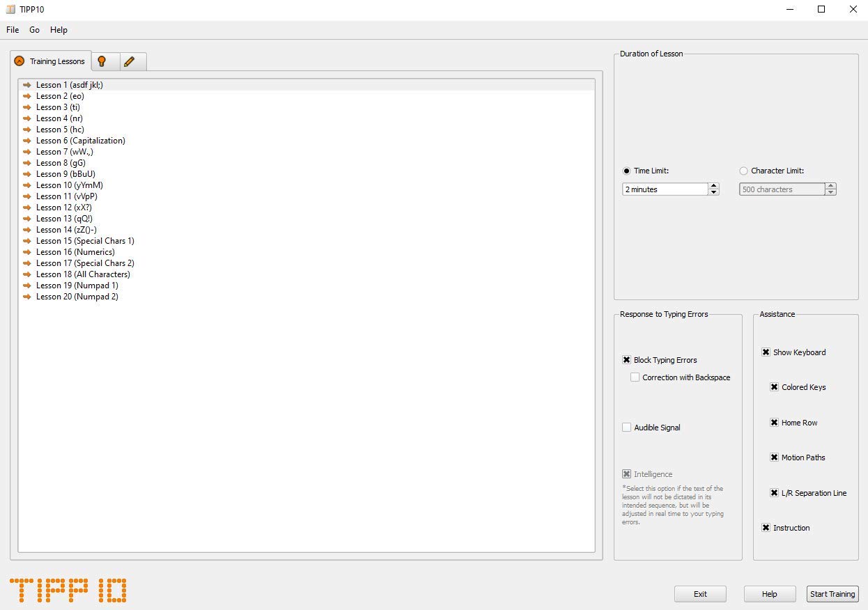This screenshot has width=868, height=610.
Task: Click the arrow icon beside Lesson 6 (Capitalization)
Action: pyautogui.click(x=27, y=141)
